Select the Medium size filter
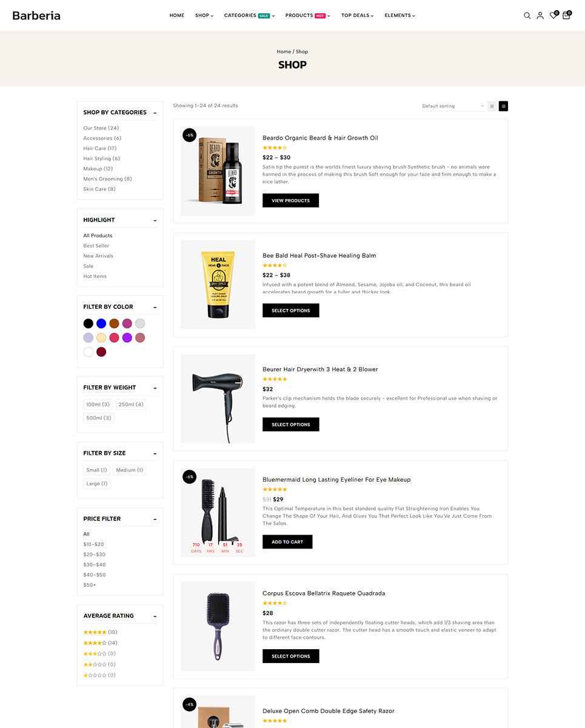Viewport: 585px width, 728px height. click(130, 470)
